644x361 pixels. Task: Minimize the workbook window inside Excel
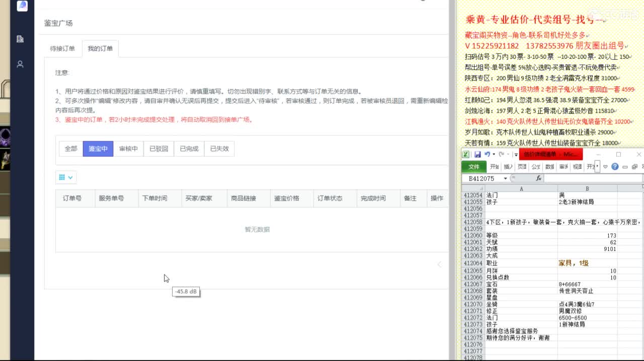(625, 167)
